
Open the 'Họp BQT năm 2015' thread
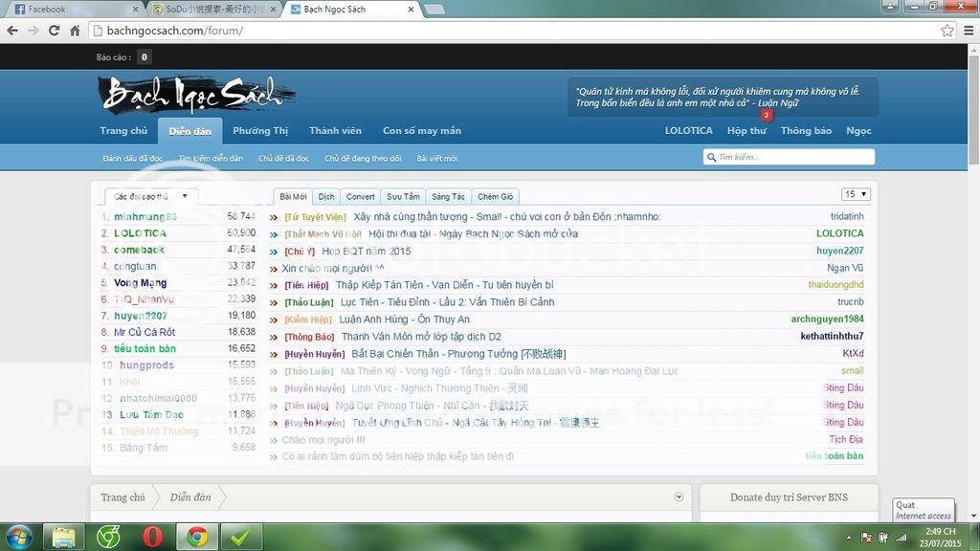(x=366, y=251)
